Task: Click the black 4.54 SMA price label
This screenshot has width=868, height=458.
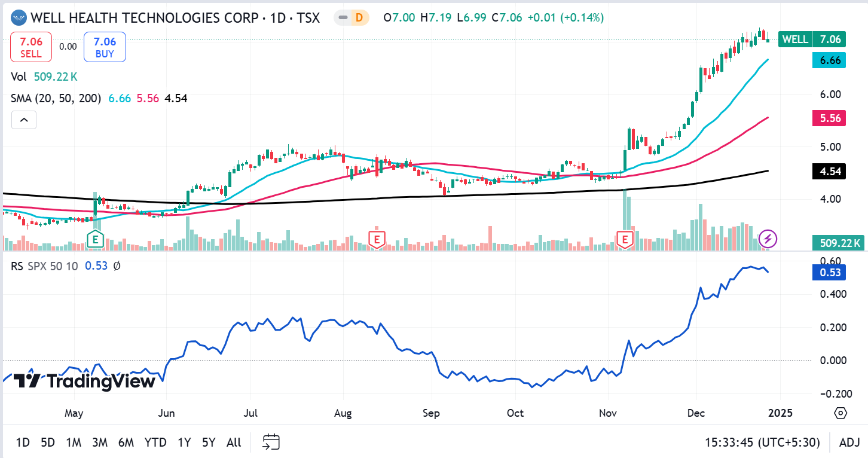Action: click(x=828, y=172)
